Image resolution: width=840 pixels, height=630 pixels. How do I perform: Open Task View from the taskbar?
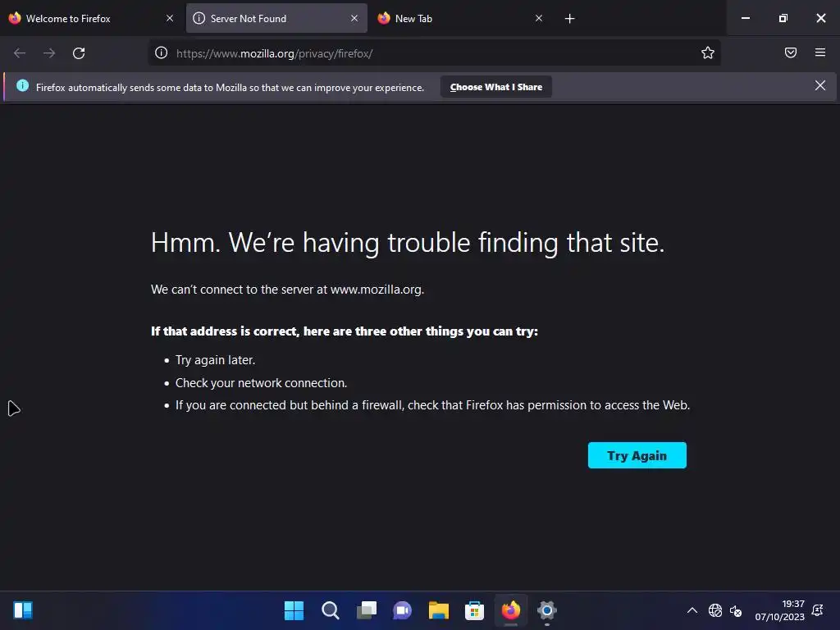[x=367, y=610]
